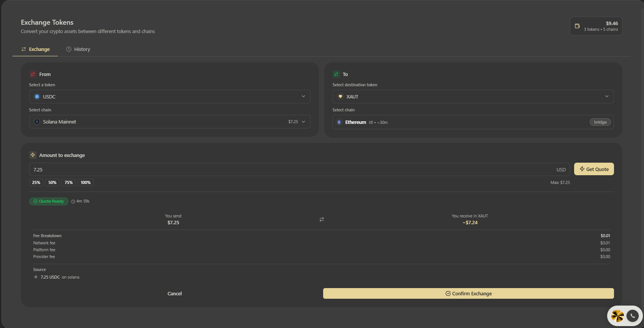Expand the XAUT destination token dropdown
Screen dimensions: 644x328
click(473, 97)
